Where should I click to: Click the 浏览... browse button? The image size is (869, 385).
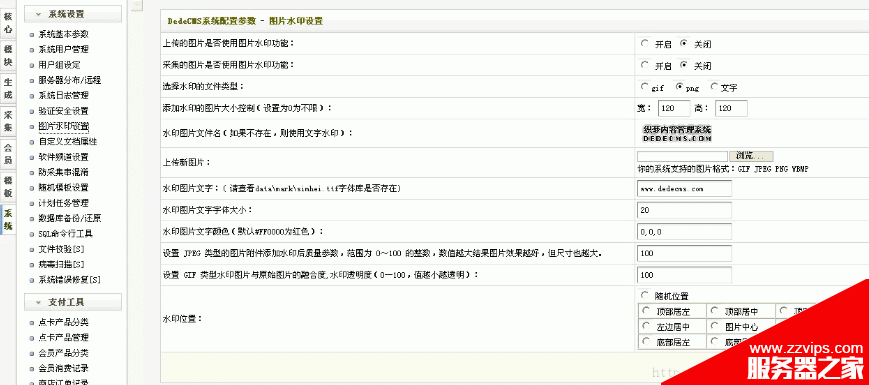(751, 156)
